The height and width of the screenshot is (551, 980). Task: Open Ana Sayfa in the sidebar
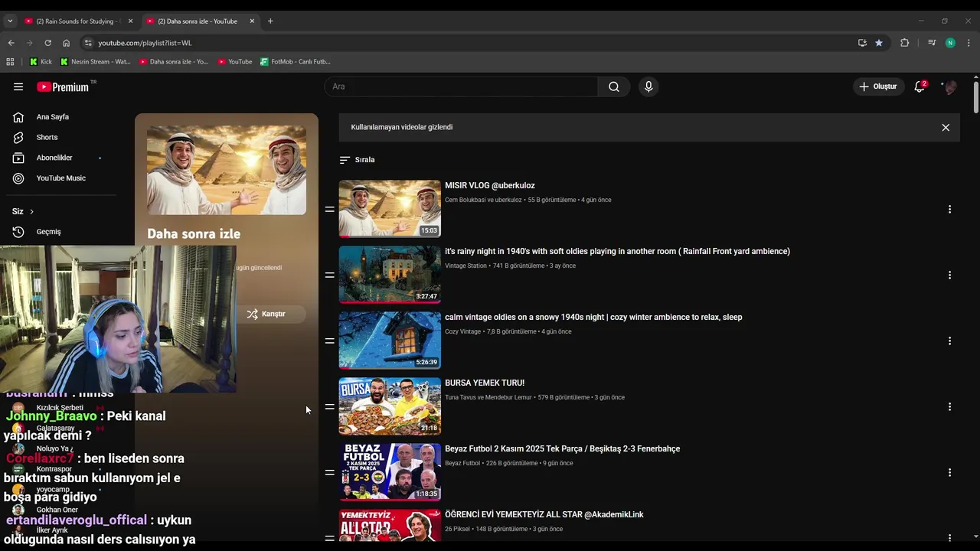tap(52, 117)
